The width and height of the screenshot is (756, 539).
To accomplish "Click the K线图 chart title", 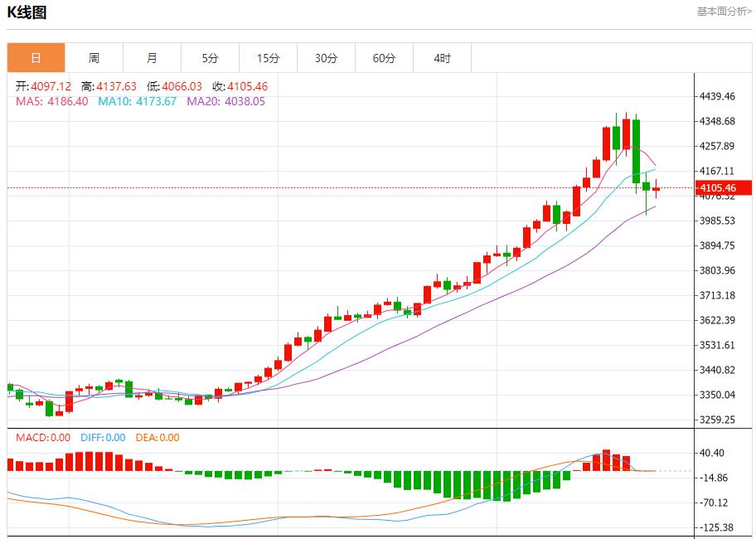I will [x=26, y=12].
